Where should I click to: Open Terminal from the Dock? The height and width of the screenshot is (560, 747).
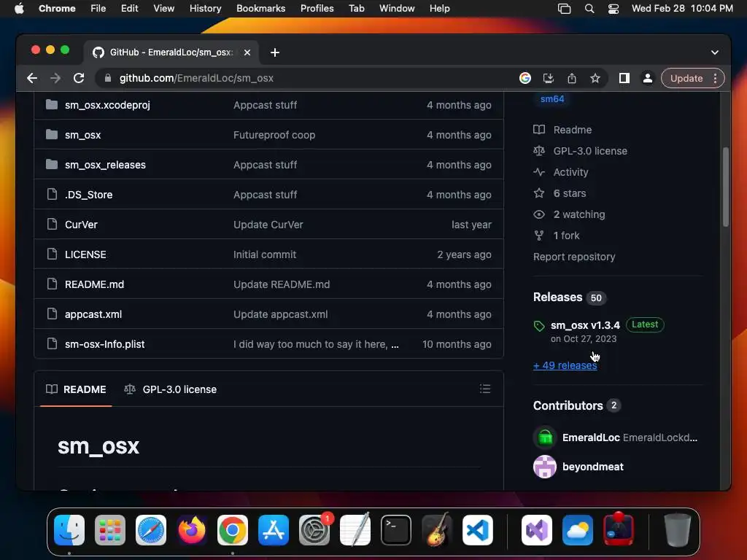pos(396,530)
